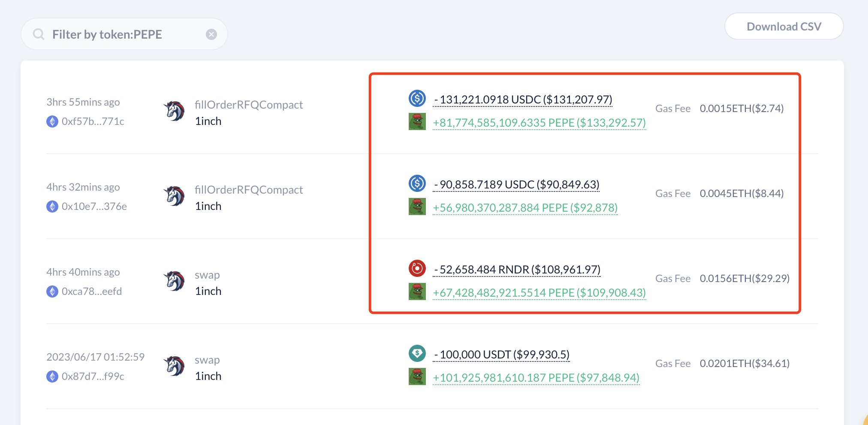
Task: Click the 4hrs 40mins ago timestamp
Action: click(83, 272)
